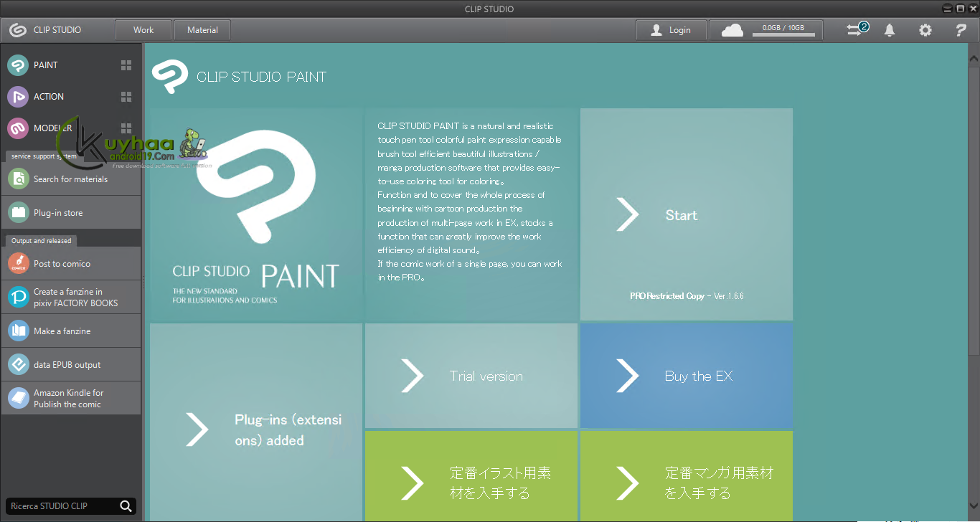Open Amazon Kindle publish the comic
980x522 pixels.
click(x=71, y=399)
